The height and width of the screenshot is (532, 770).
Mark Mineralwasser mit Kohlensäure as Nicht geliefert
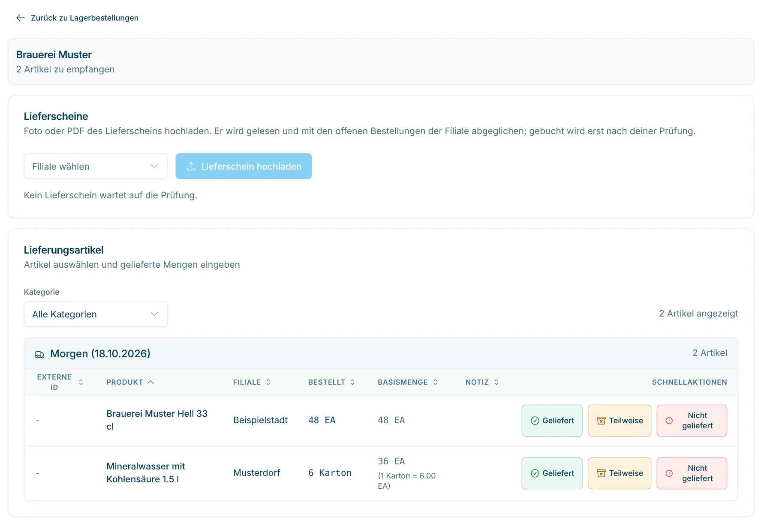[x=692, y=473]
